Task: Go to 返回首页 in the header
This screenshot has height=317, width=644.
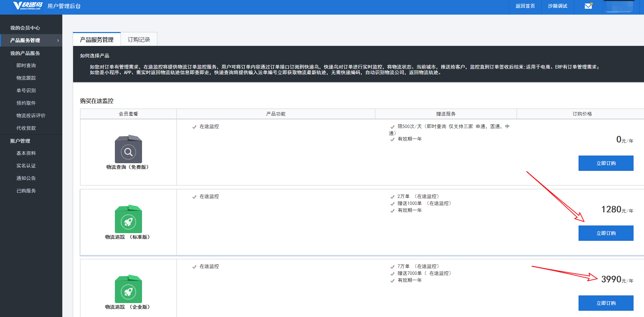Action: tap(525, 6)
